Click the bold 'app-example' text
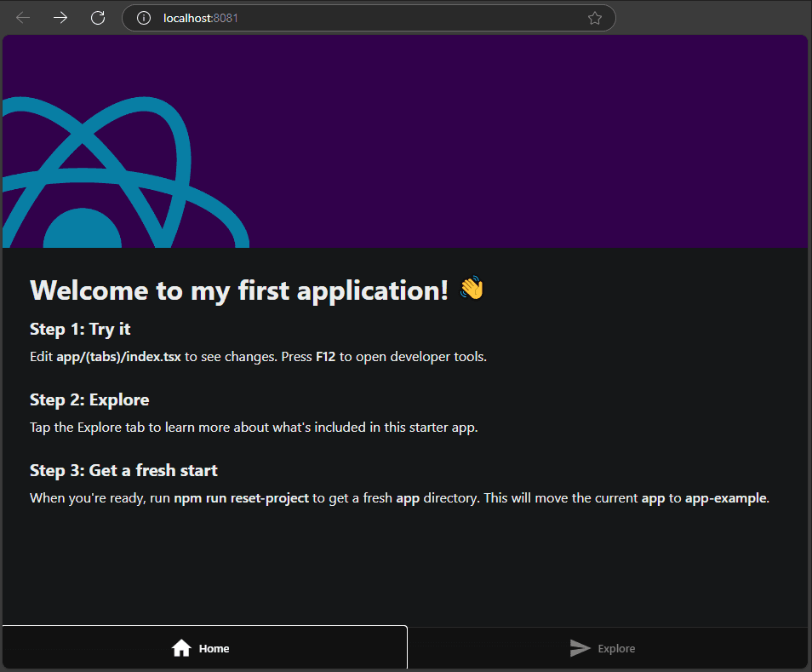The height and width of the screenshot is (672, 812). pyautogui.click(x=725, y=498)
